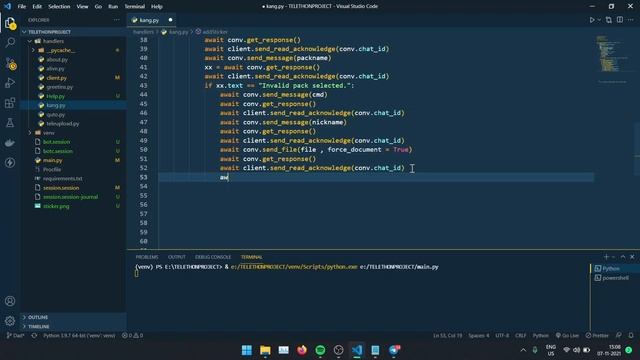The image size is (640, 360).
Task: Open the Thunder Client lightning icon
Action: (x=10, y=162)
